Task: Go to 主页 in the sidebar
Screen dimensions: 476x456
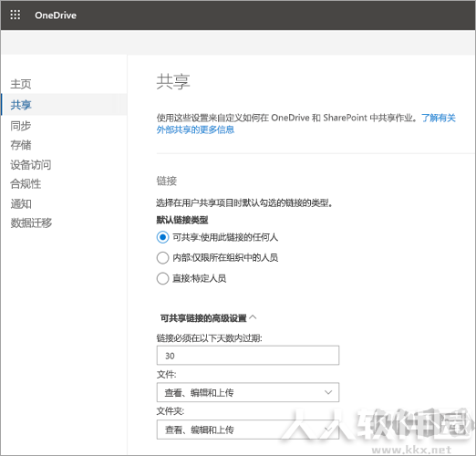Action: click(x=21, y=84)
